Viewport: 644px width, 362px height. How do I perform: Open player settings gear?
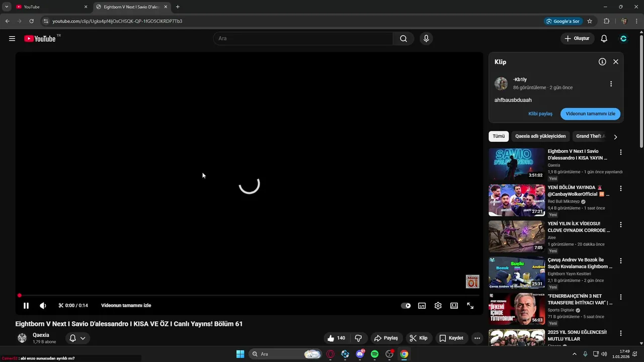[x=438, y=306]
